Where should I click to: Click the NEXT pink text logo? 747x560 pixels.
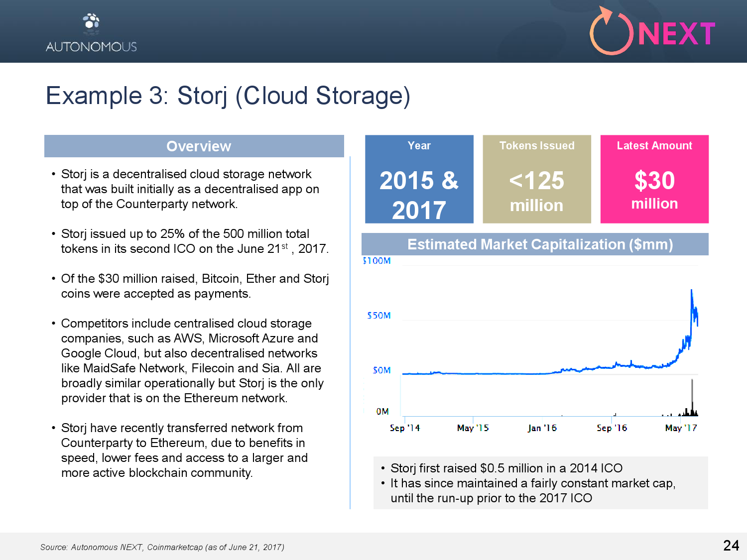coord(676,34)
